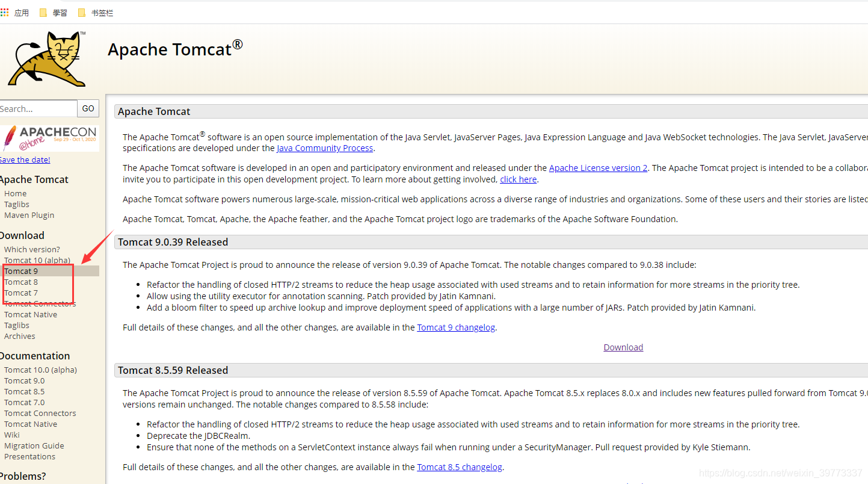Click the Apache Tomcat sidebar section heading

[x=34, y=179]
